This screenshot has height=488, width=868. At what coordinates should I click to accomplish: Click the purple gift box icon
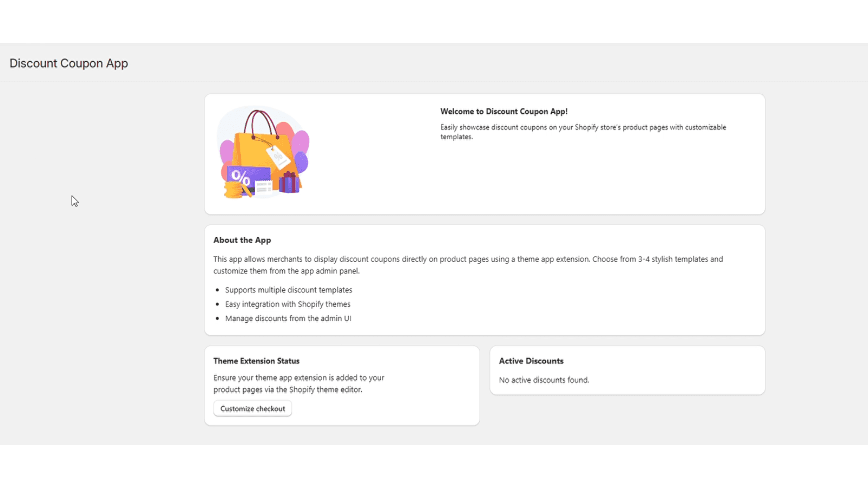click(x=289, y=183)
